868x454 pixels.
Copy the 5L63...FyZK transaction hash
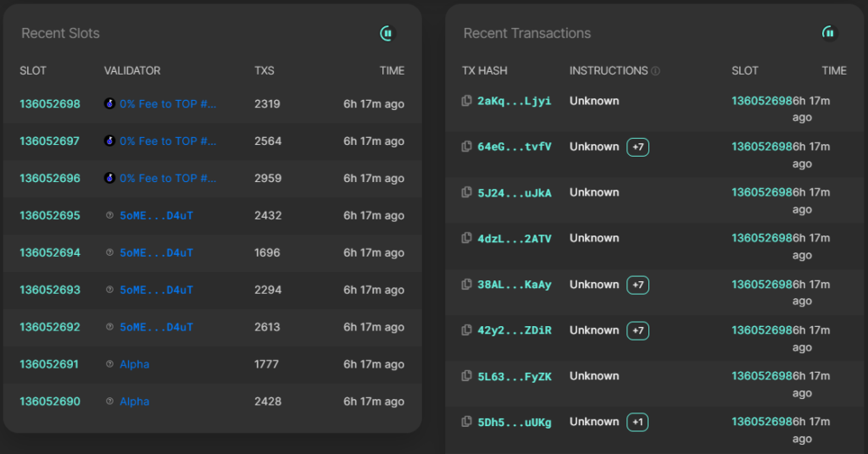click(466, 376)
